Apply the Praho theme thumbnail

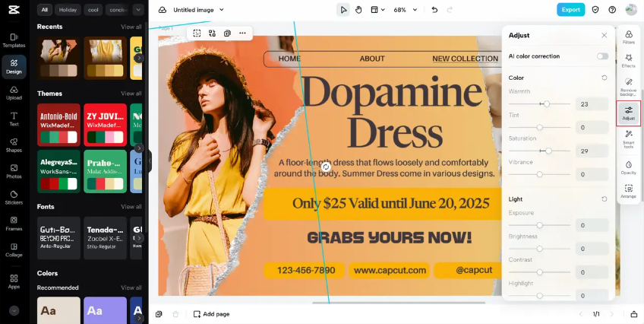coord(105,171)
